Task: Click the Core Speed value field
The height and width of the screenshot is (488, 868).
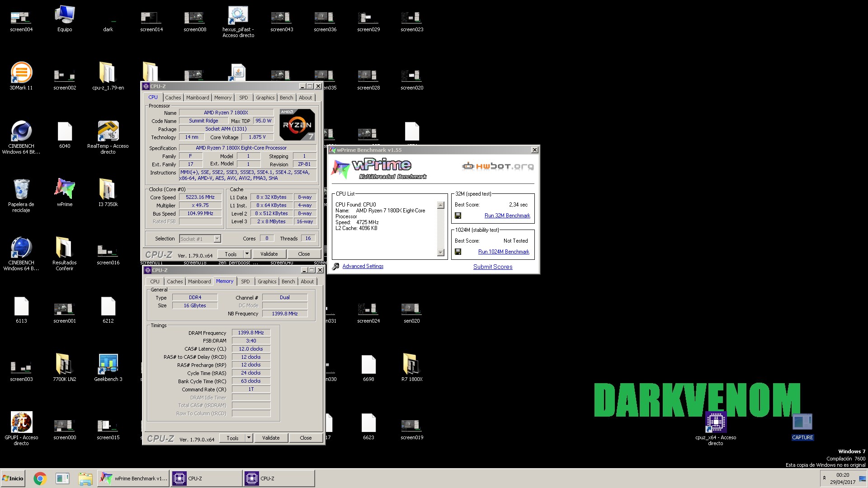Action: 200,197
